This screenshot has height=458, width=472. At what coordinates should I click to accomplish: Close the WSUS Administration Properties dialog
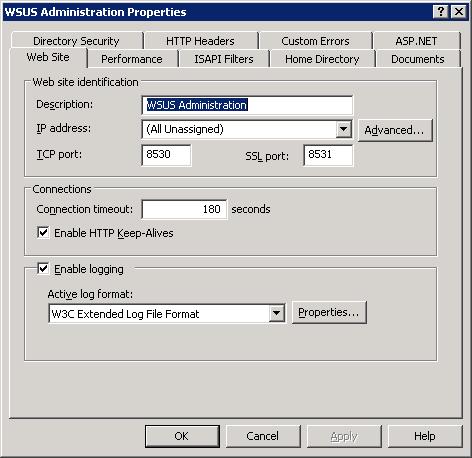coord(459,12)
